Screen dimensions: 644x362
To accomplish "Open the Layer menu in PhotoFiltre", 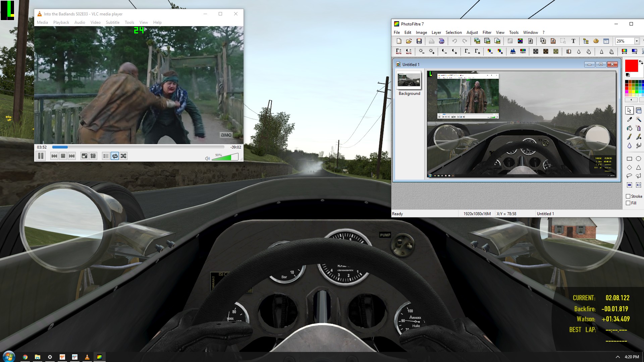I will coord(436,33).
